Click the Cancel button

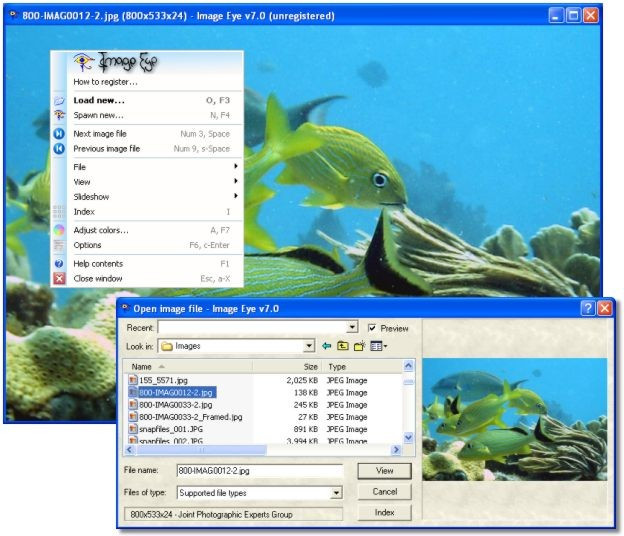384,492
